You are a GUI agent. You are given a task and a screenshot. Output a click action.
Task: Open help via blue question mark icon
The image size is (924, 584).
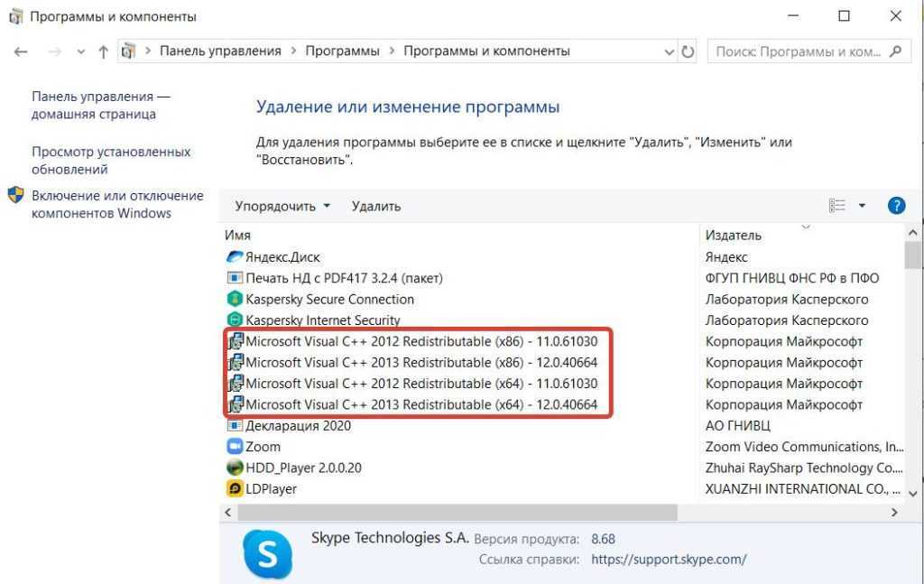coord(896,206)
